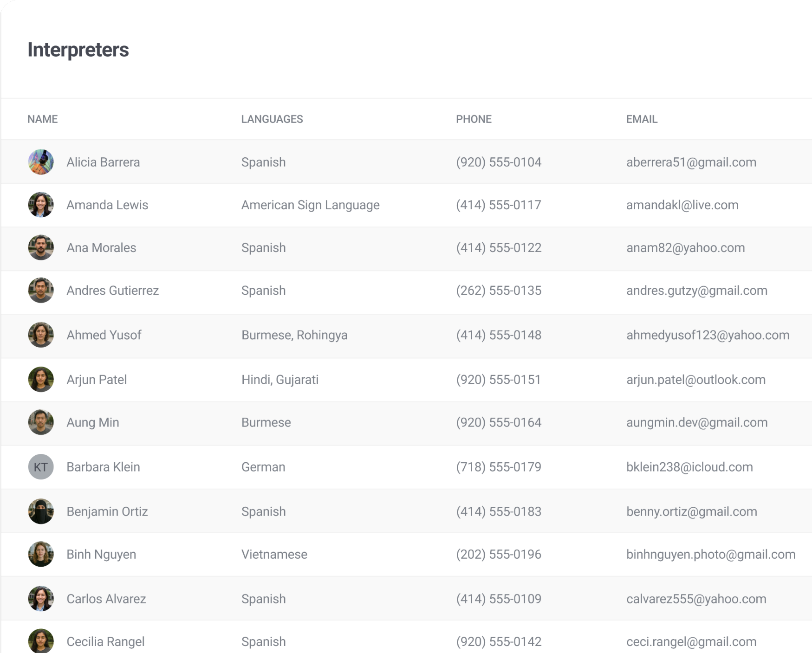Viewport: 812px width, 653px height.
Task: Open Alicia Barrera's profile photo
Action: 41,162
